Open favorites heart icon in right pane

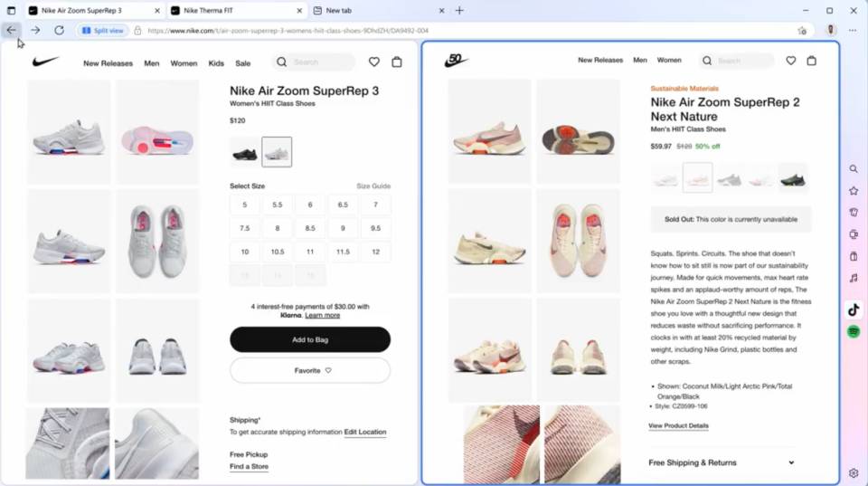point(791,61)
